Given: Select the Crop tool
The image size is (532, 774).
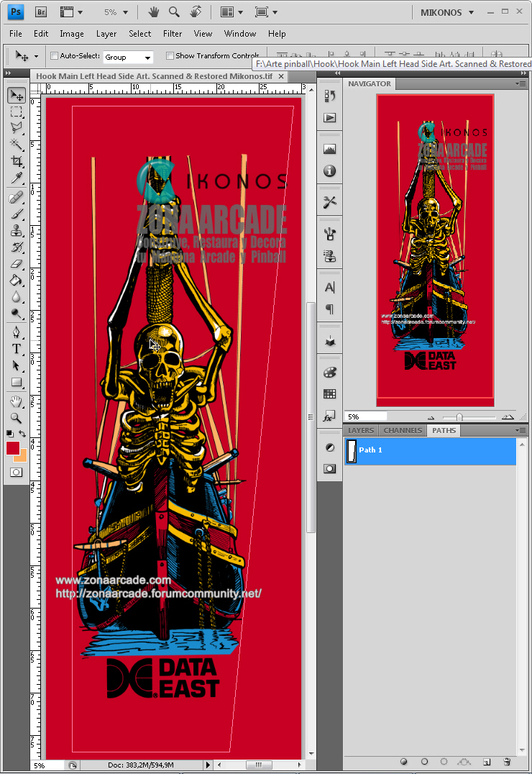Looking at the screenshot, I should pos(17,161).
